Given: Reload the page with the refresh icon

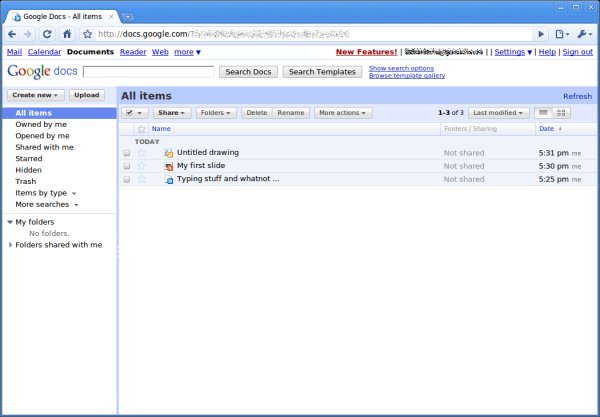Looking at the screenshot, I should click(x=48, y=34).
